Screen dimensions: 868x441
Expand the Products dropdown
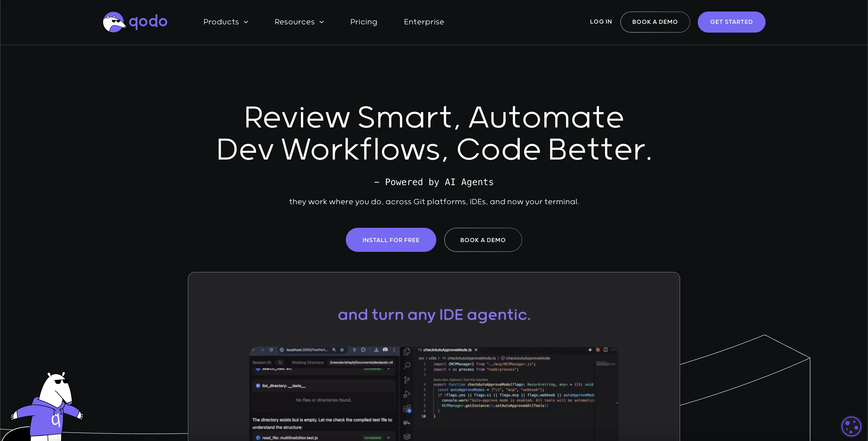[226, 22]
